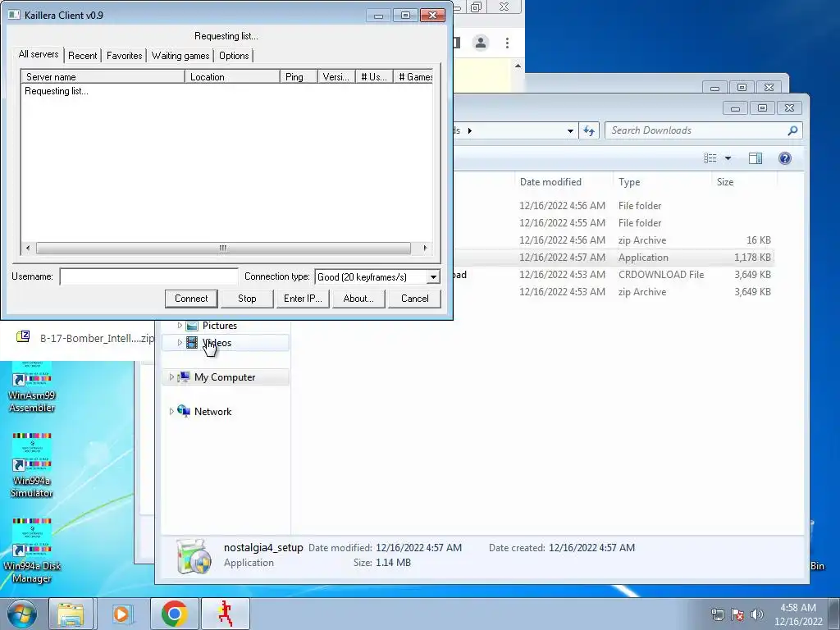
Task: Click the nostalgia4_setup details pane icon
Action: tap(194, 556)
